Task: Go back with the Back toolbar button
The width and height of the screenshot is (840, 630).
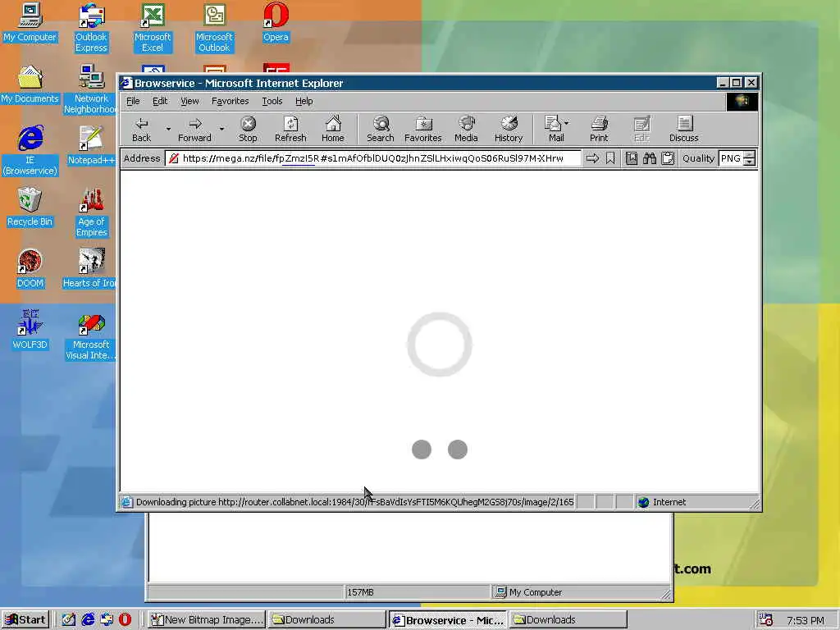Action: pyautogui.click(x=141, y=129)
